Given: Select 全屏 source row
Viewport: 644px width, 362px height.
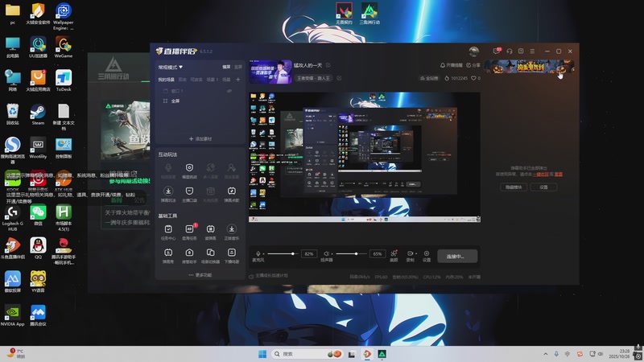Looking at the screenshot, I should (200, 101).
